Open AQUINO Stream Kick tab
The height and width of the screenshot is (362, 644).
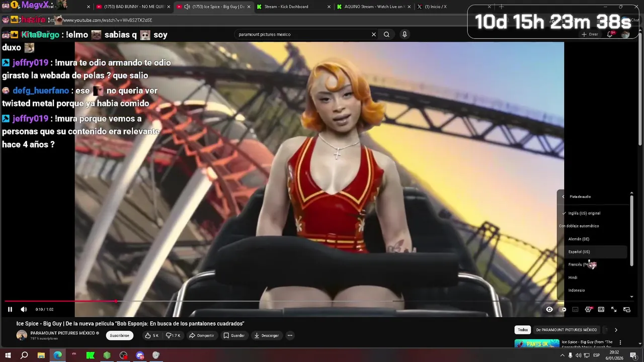[x=375, y=7]
